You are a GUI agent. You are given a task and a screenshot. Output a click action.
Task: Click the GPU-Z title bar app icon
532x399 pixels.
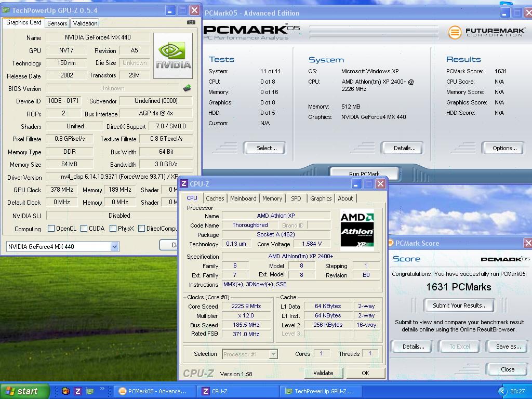point(6,10)
